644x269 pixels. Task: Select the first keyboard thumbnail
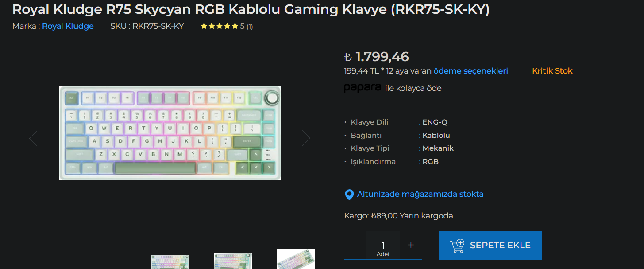click(170, 256)
